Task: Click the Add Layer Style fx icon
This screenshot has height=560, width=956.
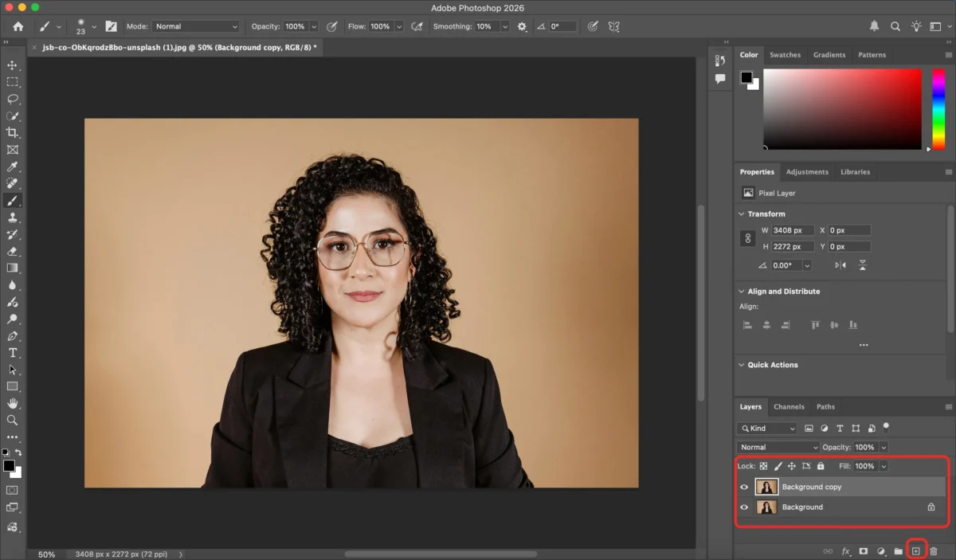Action: 846,550
